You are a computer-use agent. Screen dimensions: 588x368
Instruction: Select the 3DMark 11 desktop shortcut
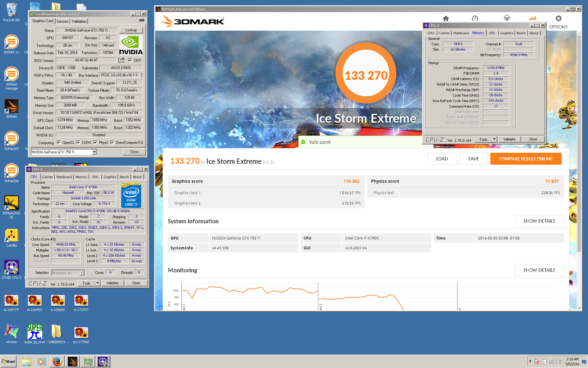[11, 44]
